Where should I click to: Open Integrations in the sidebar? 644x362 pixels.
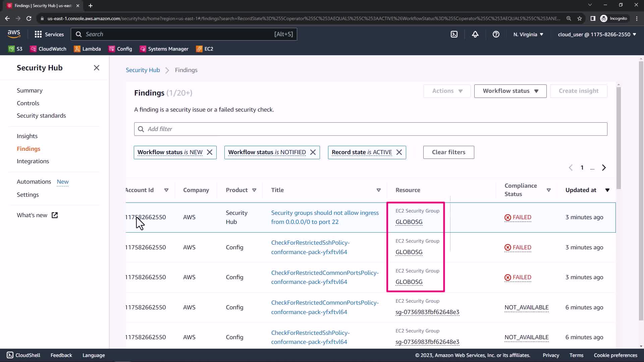[x=33, y=161]
